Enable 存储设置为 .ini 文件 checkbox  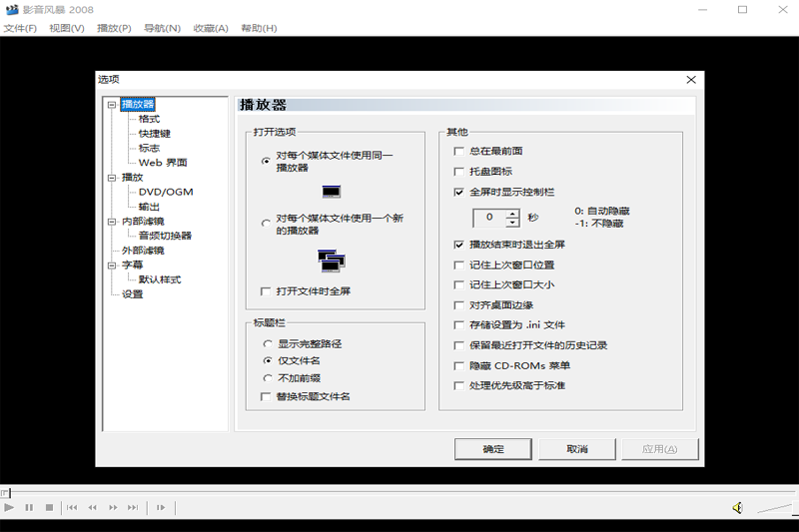click(458, 325)
